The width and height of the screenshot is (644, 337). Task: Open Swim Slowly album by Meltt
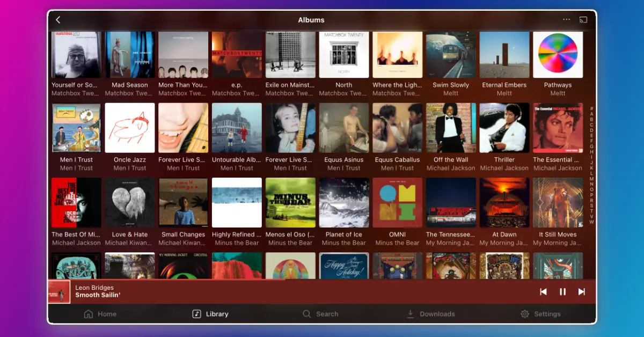click(451, 55)
